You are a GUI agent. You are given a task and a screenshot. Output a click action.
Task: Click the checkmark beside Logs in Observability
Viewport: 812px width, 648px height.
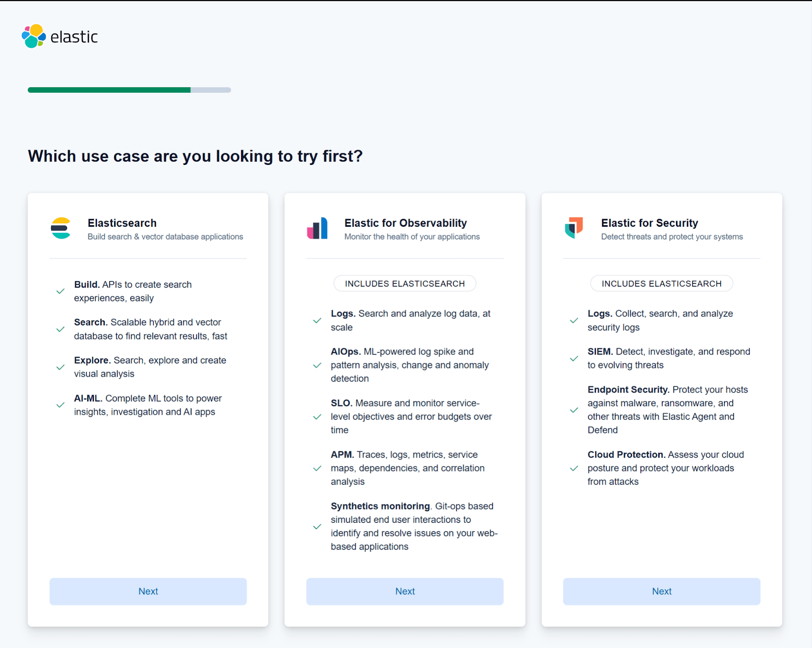[x=317, y=321]
